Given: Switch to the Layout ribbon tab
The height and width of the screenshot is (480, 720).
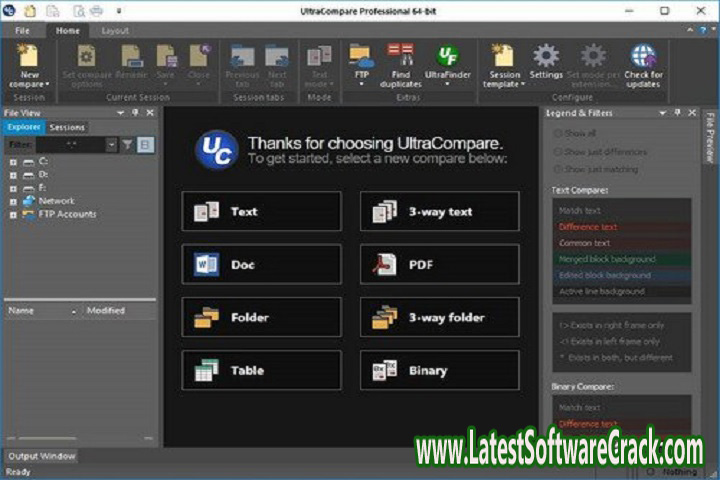Looking at the screenshot, I should click(115, 31).
